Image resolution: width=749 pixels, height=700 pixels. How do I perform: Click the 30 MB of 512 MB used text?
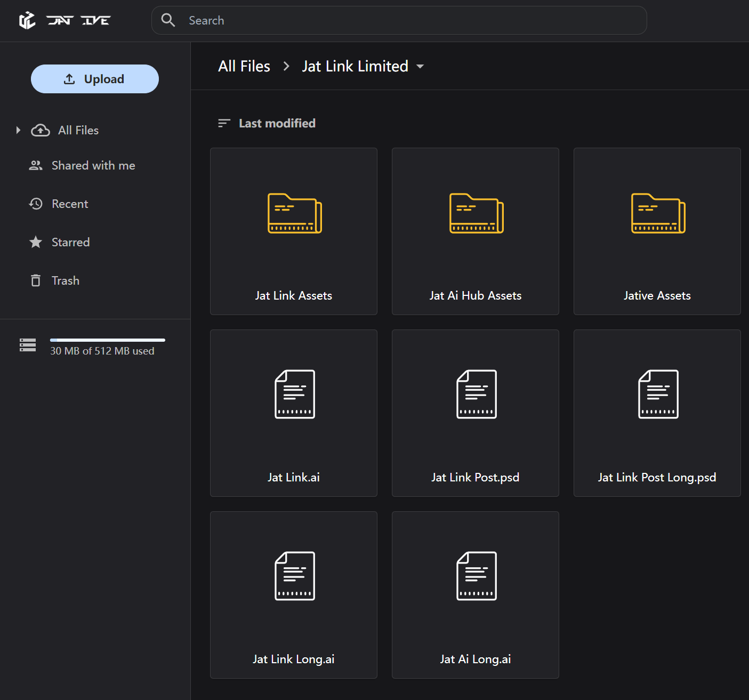coord(102,351)
